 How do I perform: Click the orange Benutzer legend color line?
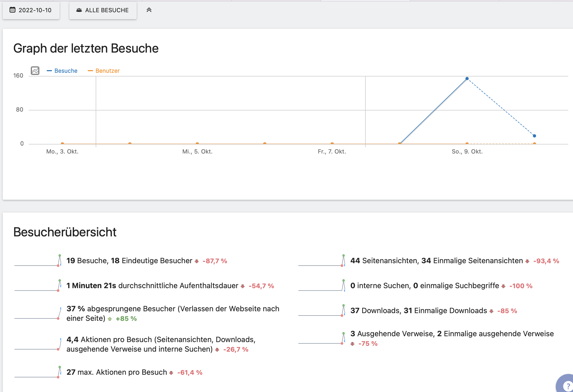pos(90,71)
